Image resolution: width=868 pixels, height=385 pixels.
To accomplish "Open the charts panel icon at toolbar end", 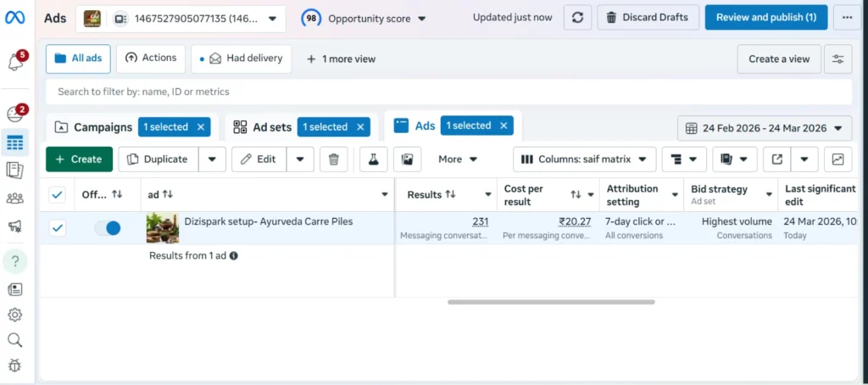I will coord(838,159).
